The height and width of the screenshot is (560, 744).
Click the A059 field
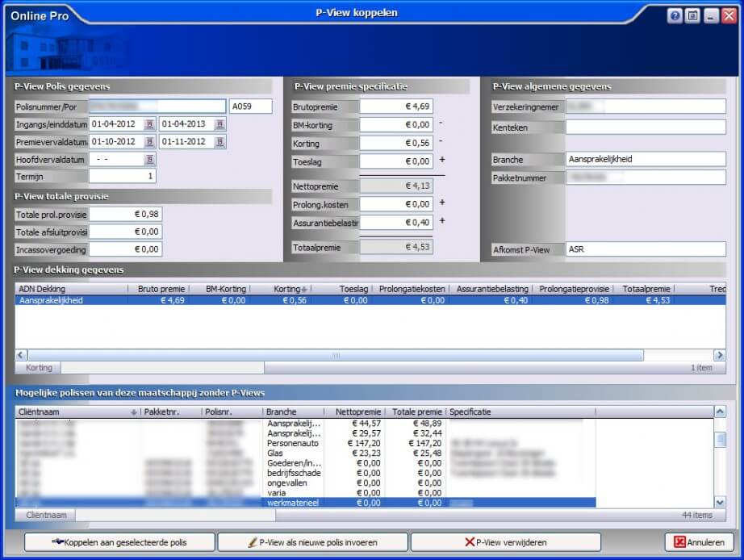pos(250,107)
